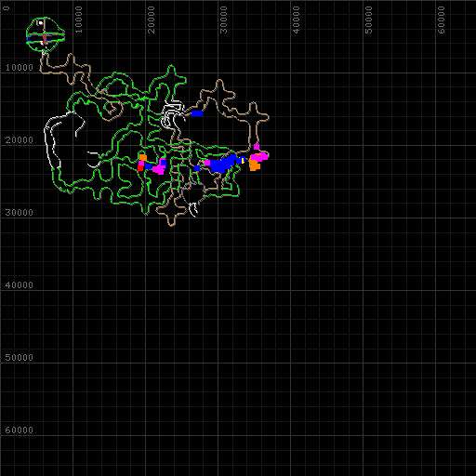The image size is (476, 476).
Task: Select the orange block at far right
Action: pos(255,165)
